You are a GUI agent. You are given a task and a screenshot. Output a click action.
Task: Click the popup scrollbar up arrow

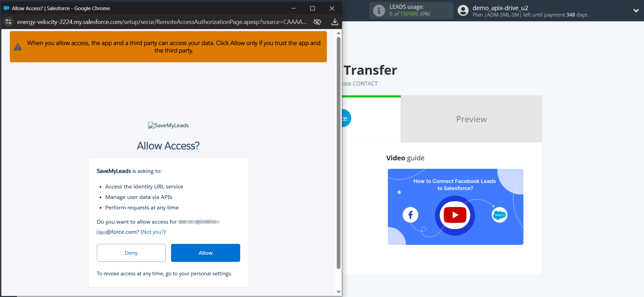[338, 33]
